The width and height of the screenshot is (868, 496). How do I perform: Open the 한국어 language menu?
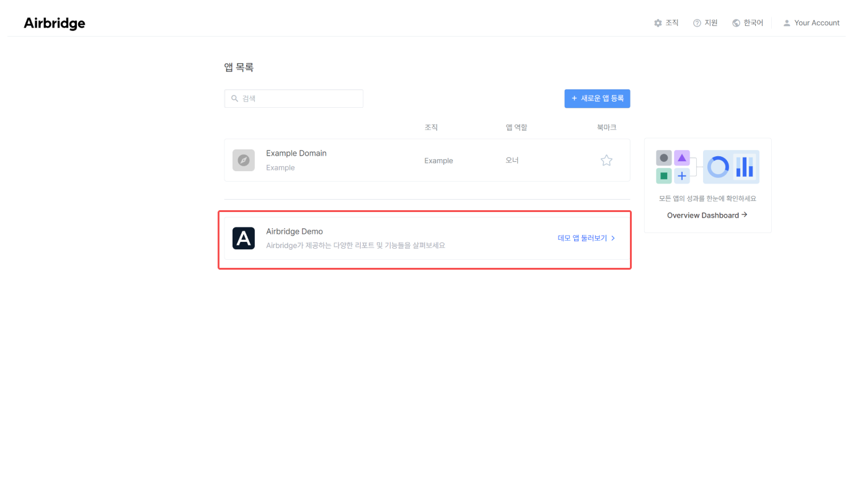[x=748, y=23]
